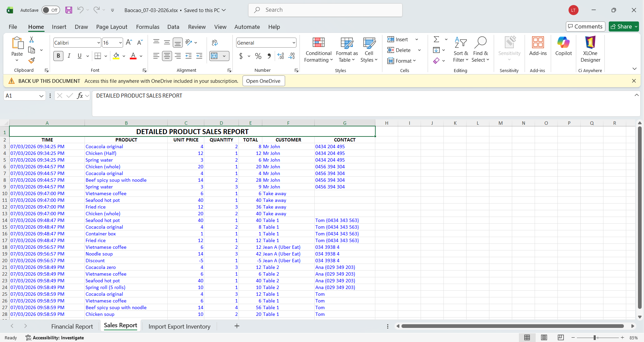Click the Open OneDrive button
Image resolution: width=644 pixels, height=342 pixels.
pyautogui.click(x=264, y=81)
